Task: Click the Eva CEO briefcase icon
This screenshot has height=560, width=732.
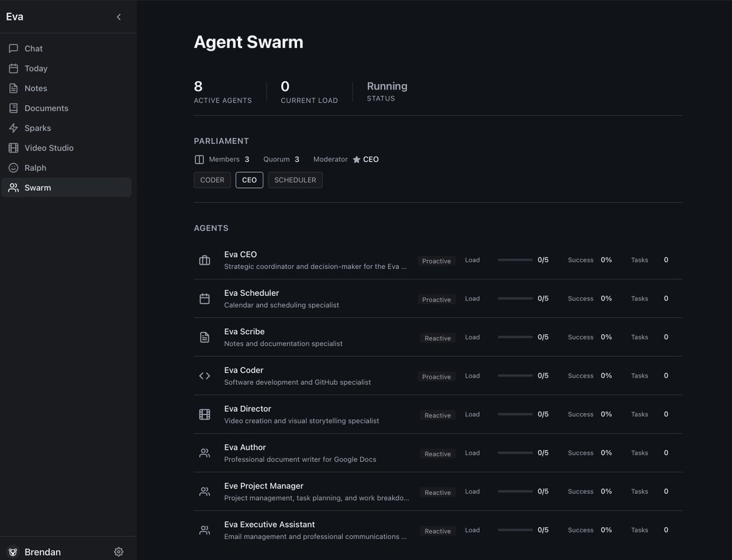Action: point(204,260)
